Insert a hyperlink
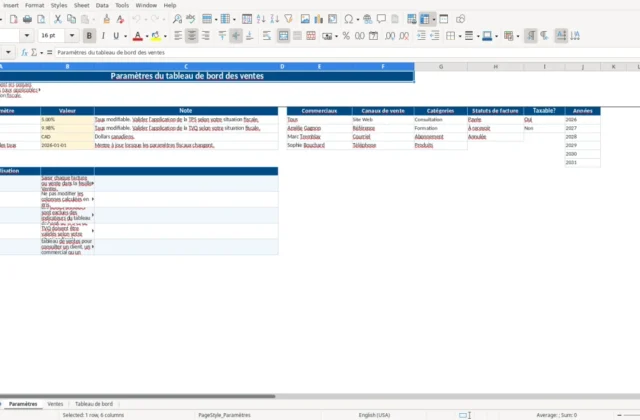The height and width of the screenshot is (420, 640). click(x=367, y=19)
